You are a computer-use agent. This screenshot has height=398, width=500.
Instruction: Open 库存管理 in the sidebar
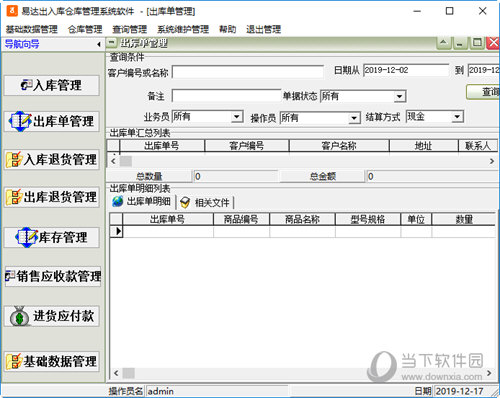click(52, 237)
